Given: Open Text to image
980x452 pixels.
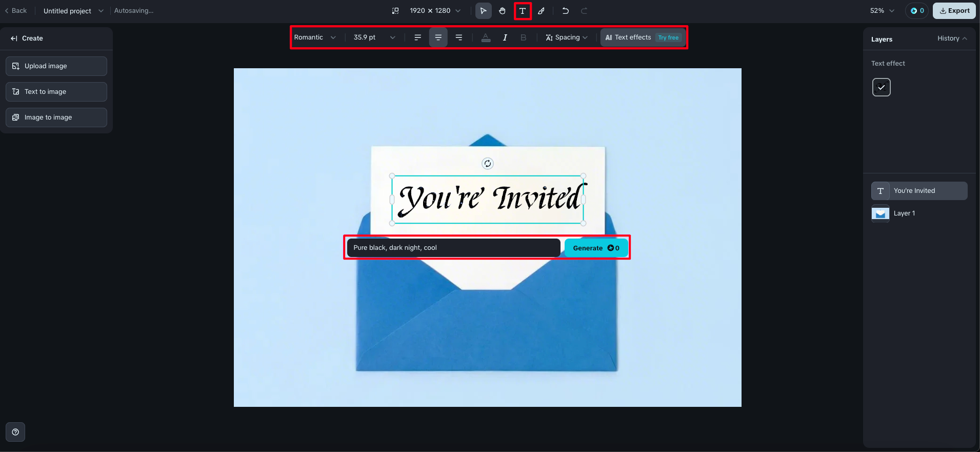Looking at the screenshot, I should [56, 92].
